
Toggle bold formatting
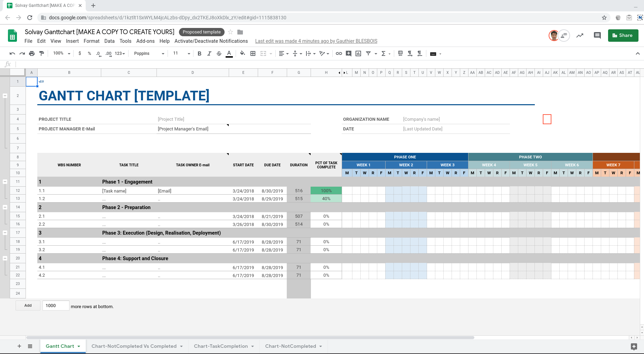point(199,53)
